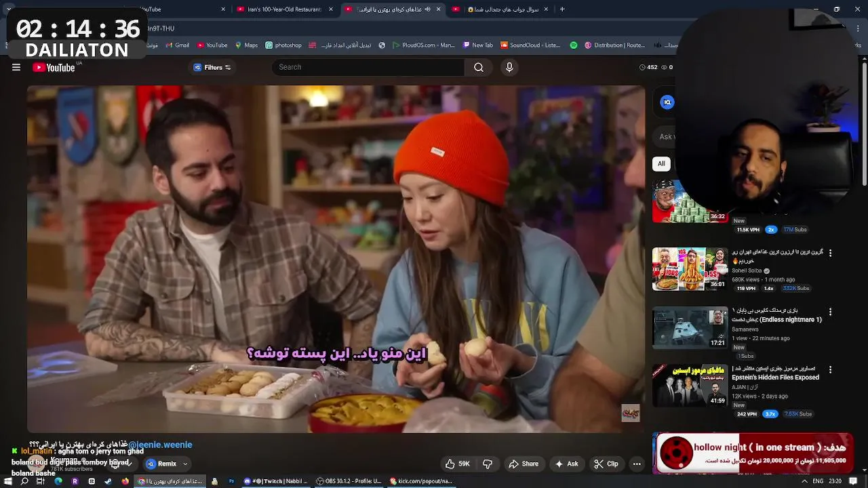Viewport: 868px width, 488px height.
Task: Open options menu for Soheil Solba video
Action: (x=830, y=253)
